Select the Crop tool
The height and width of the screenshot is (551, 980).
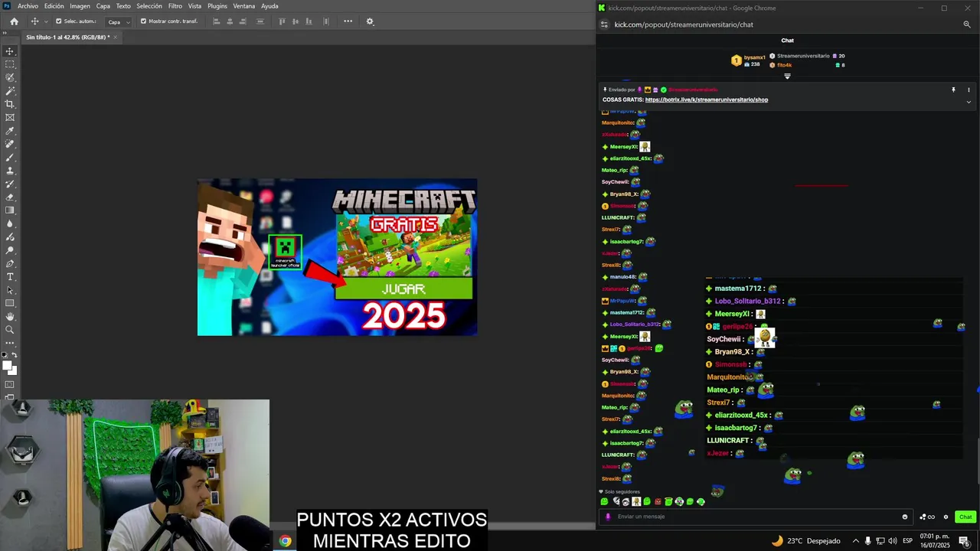coord(10,104)
